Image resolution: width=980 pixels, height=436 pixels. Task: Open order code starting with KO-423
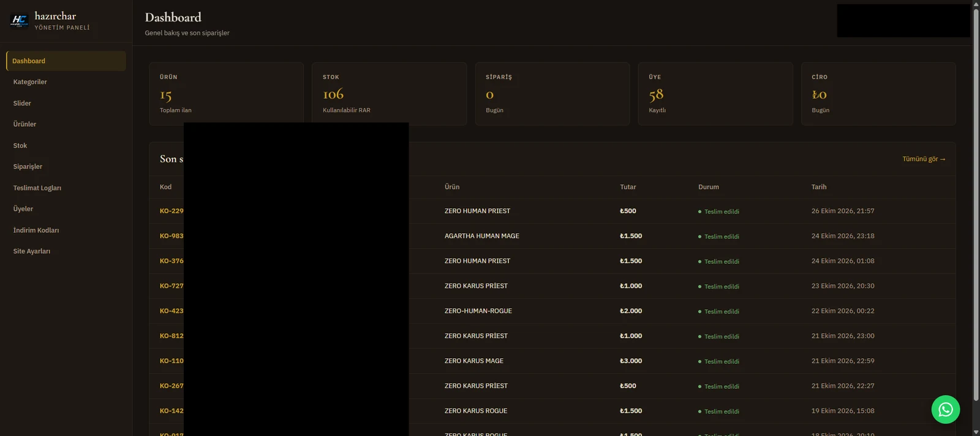pos(171,311)
